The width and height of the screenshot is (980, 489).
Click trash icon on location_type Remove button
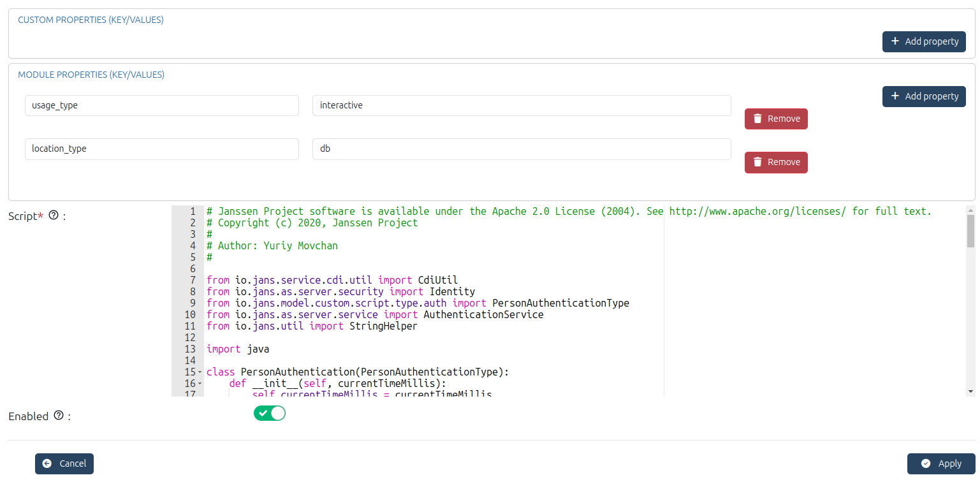pyautogui.click(x=757, y=162)
